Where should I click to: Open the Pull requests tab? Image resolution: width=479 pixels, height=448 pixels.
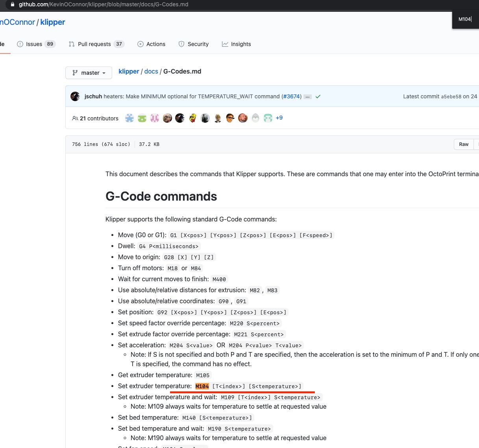(x=96, y=44)
